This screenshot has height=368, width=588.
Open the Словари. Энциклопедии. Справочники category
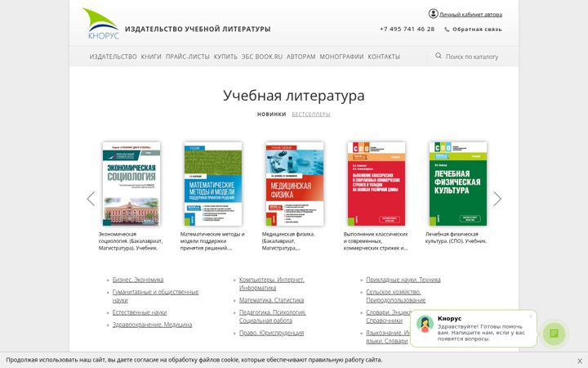click(388, 316)
